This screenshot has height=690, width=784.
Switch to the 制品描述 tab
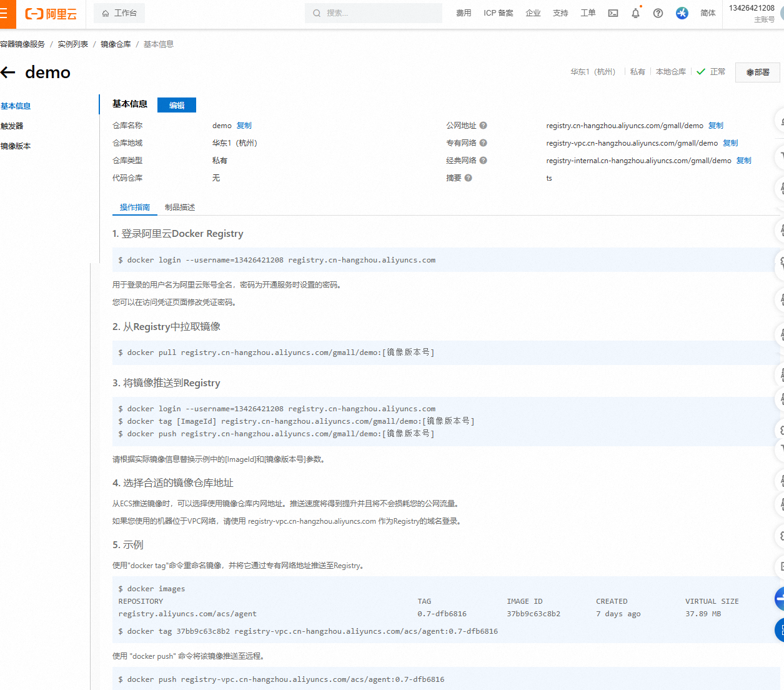tap(180, 207)
